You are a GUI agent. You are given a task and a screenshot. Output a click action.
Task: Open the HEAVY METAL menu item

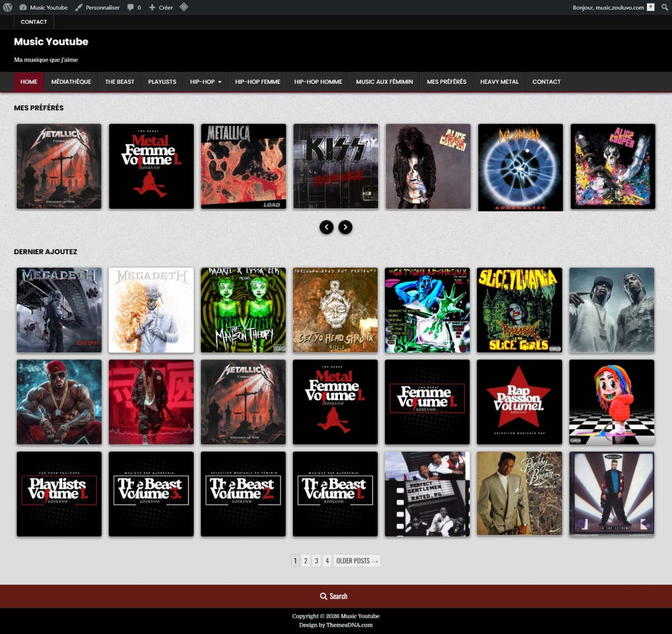coord(499,82)
